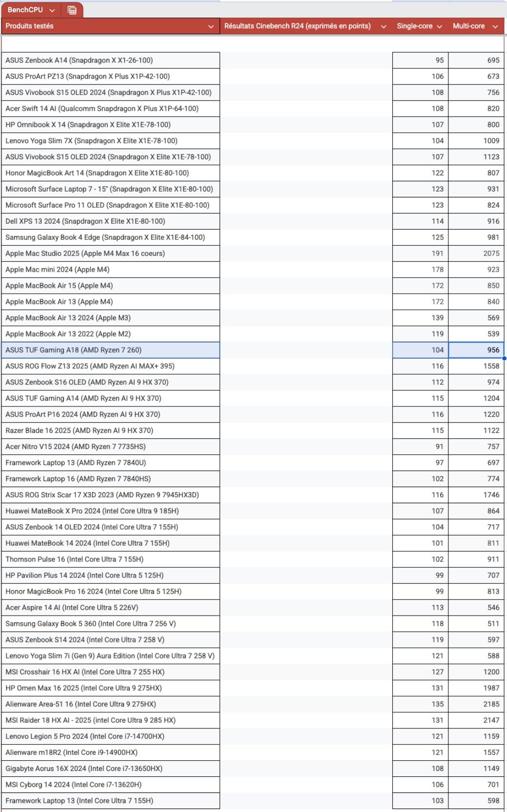The height and width of the screenshot is (812, 507).
Task: Select the Acer Aspire 14 AI cell
Action: [x=110, y=608]
